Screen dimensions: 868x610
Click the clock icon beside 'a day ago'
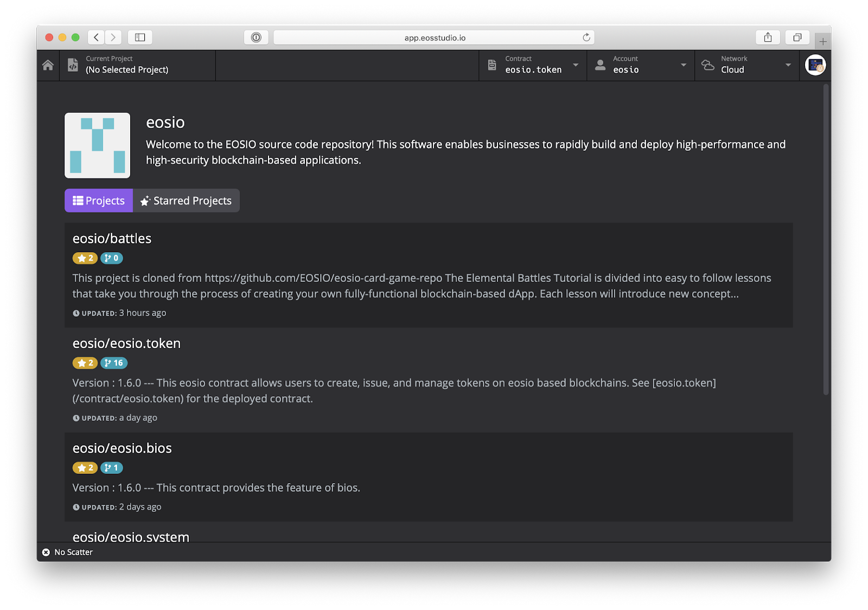76,418
